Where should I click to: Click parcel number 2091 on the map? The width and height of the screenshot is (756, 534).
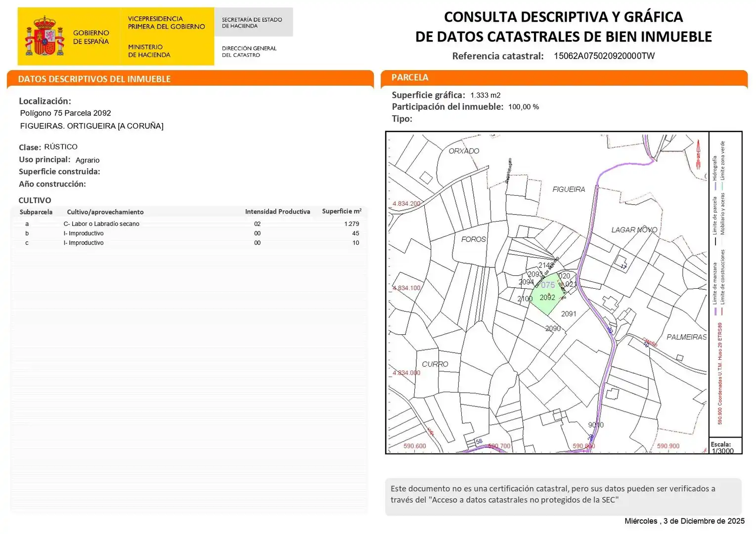(x=569, y=314)
